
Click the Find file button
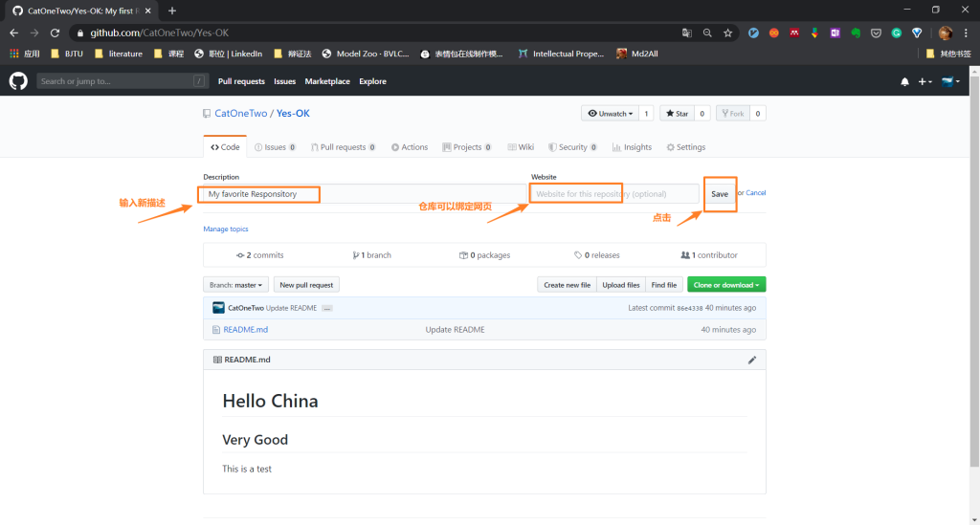[x=664, y=285]
